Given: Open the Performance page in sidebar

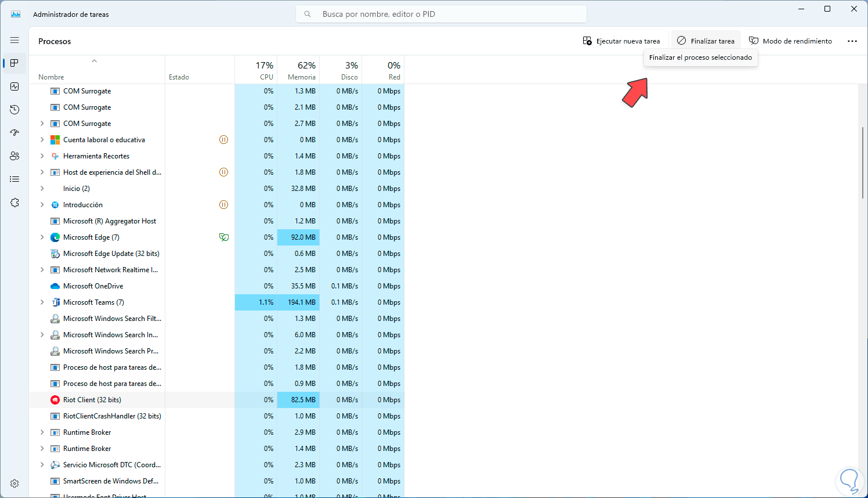Looking at the screenshot, I should point(15,86).
